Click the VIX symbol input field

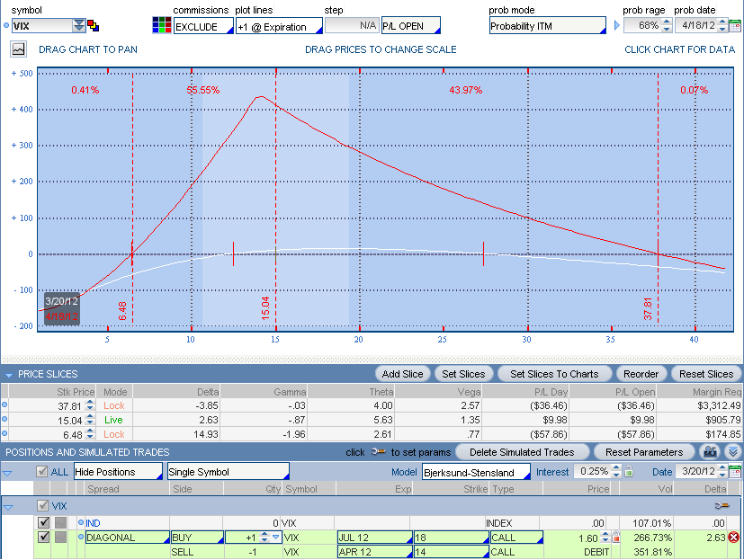click(x=40, y=26)
